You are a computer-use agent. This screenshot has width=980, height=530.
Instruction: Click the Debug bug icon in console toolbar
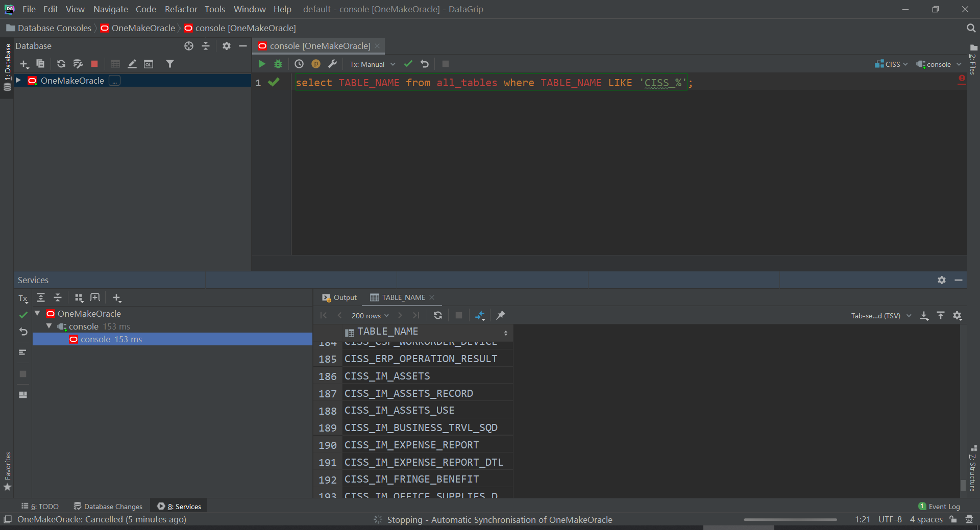278,64
